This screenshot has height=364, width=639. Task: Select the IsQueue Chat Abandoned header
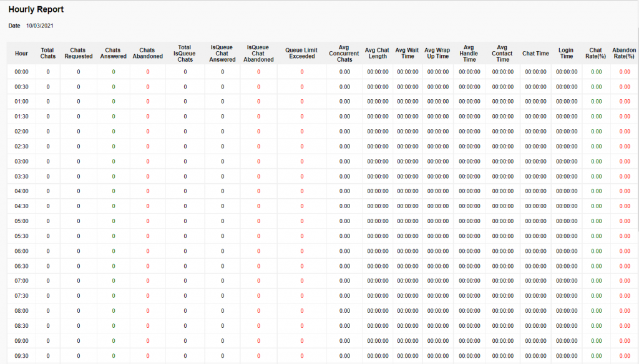[x=258, y=54]
